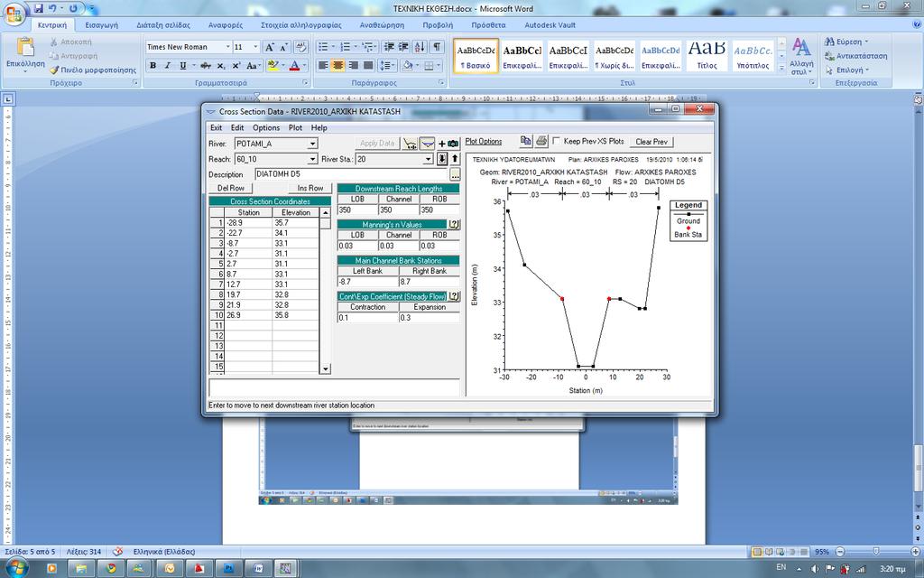Image resolution: width=924 pixels, height=578 pixels.
Task: Click the Clear Prev button
Action: pos(651,142)
